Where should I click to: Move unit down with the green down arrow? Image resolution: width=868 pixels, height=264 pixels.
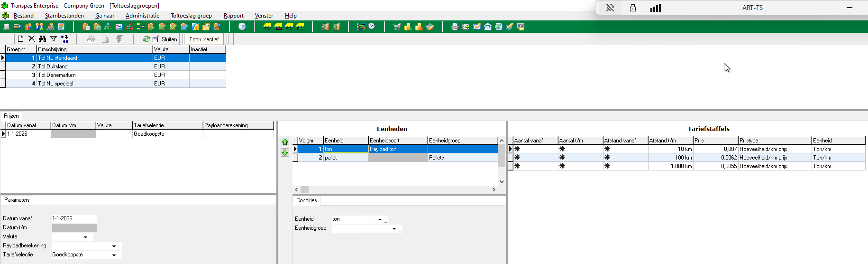[x=285, y=152]
